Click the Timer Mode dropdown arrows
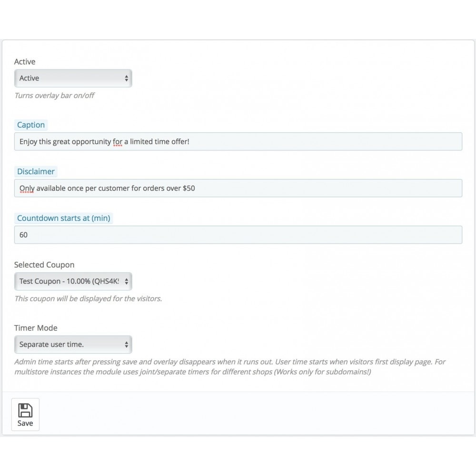Screen dimensions: 476x476 pos(126,345)
